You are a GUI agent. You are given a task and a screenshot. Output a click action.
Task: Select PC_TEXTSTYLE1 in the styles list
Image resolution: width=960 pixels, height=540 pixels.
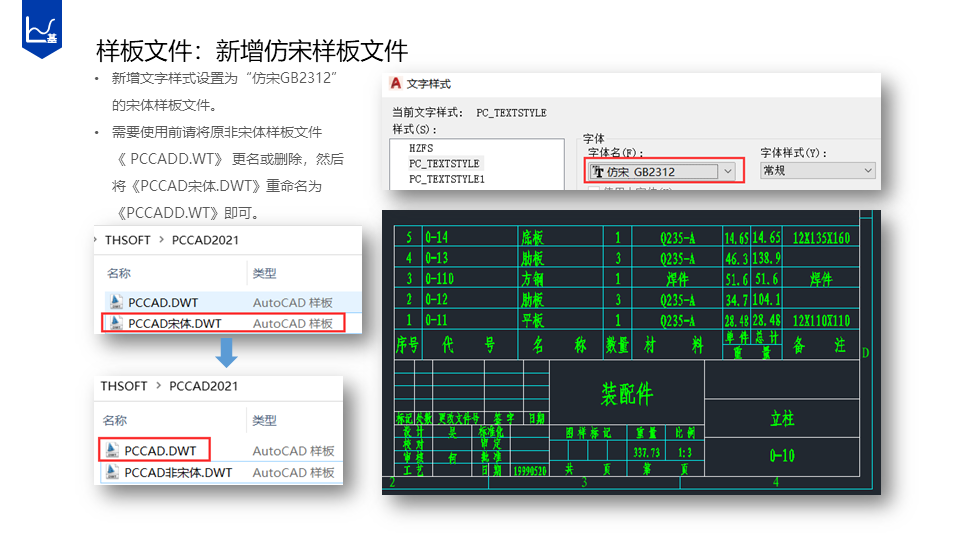[x=446, y=179]
